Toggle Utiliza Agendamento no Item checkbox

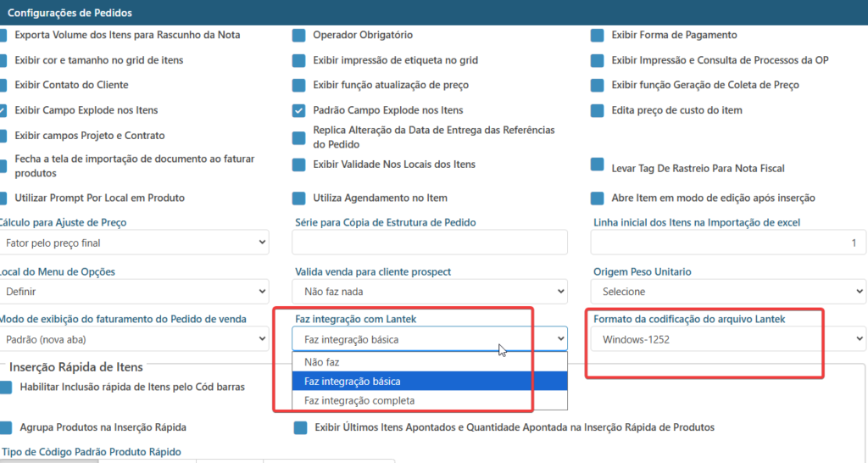[x=298, y=198]
